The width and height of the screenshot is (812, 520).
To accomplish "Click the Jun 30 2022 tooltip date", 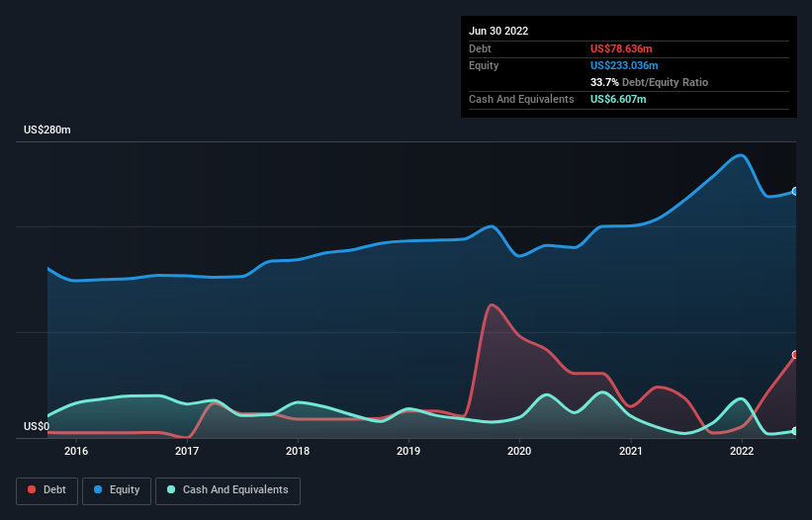I will click(x=498, y=31).
